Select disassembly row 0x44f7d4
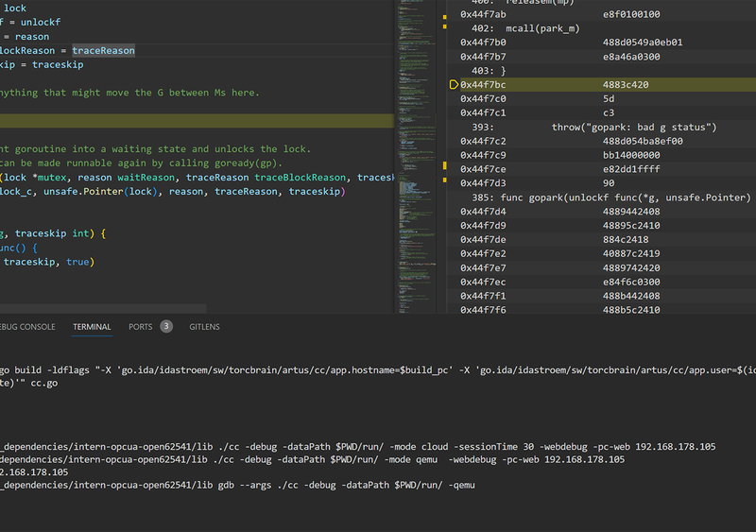Image resolution: width=756 pixels, height=532 pixels. 601,212
